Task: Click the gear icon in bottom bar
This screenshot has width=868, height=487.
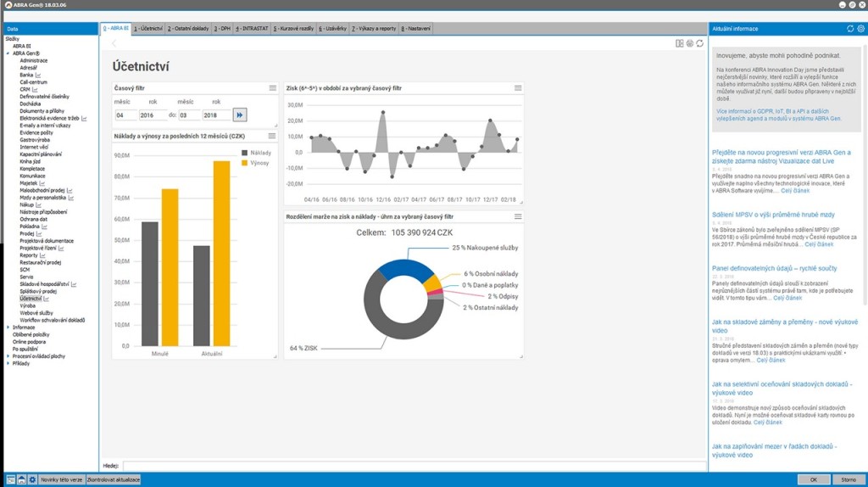Action: [32, 479]
